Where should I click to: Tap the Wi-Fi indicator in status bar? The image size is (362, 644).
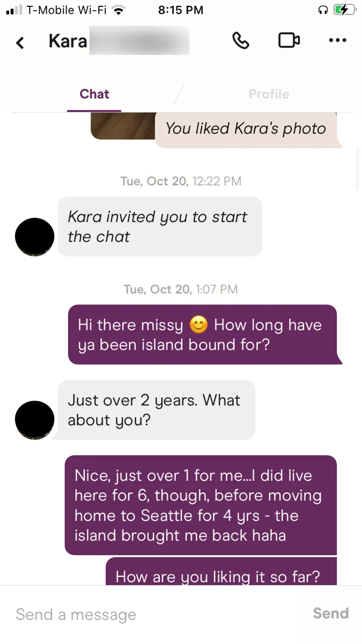[x=119, y=10]
